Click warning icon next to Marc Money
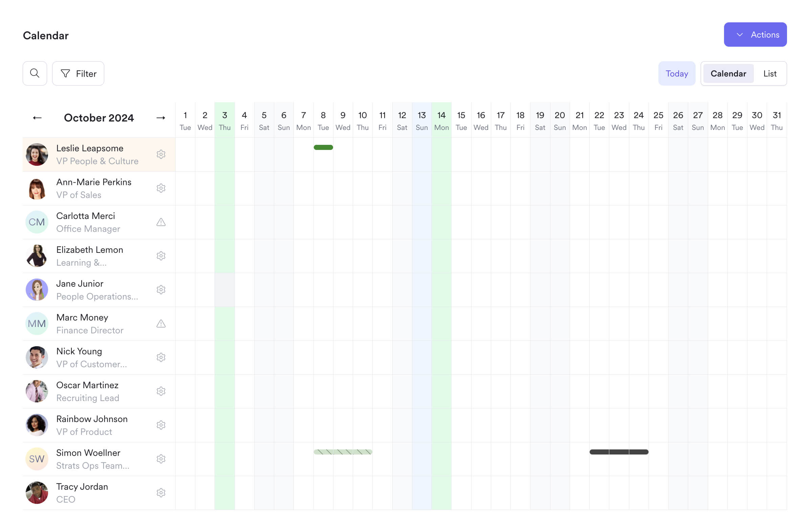This screenshot has width=809, height=532. pos(160,324)
